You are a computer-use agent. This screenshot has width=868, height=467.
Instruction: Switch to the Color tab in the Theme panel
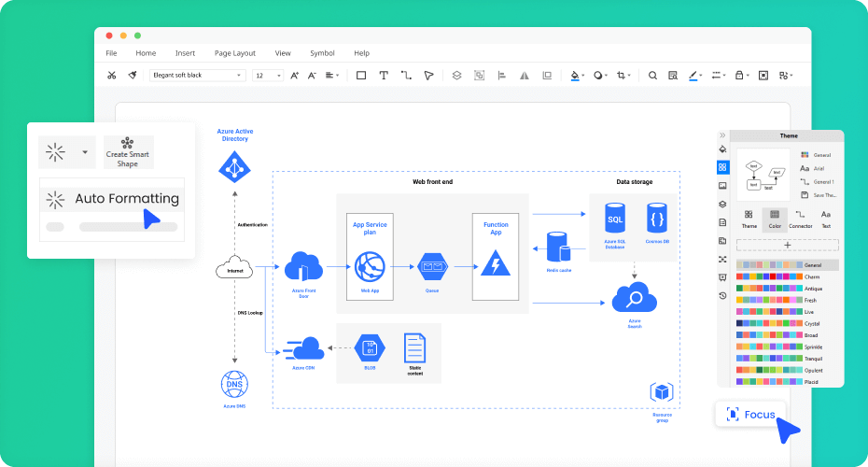tap(775, 219)
